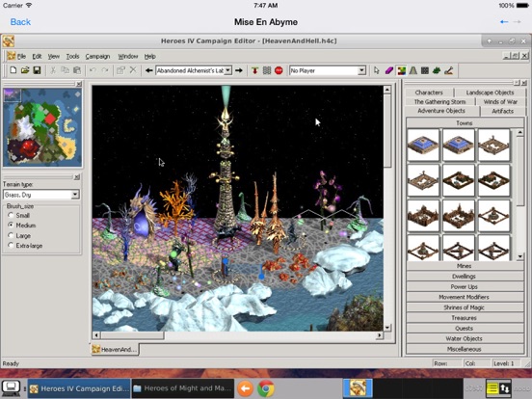Viewport: 532px width, 399px height.
Task: Click the Paste clipboard icon
Action: [x=77, y=70]
